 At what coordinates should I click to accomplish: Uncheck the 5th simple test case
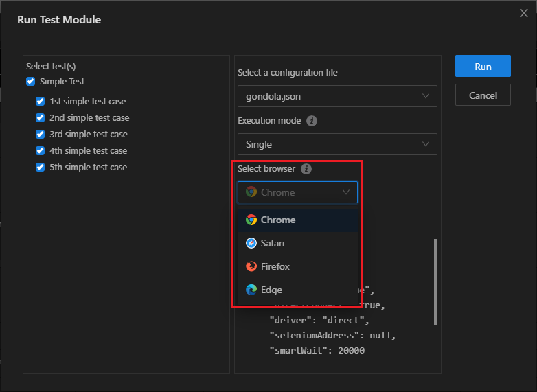pos(40,168)
